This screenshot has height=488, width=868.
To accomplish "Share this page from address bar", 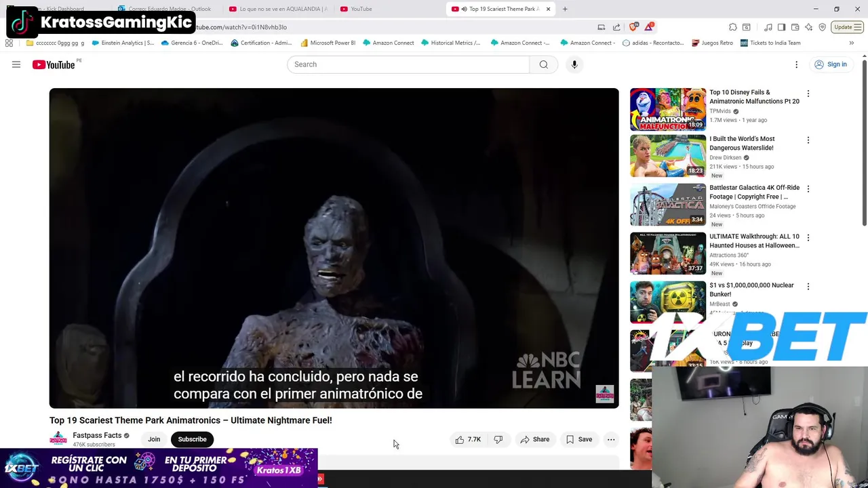I will [616, 27].
